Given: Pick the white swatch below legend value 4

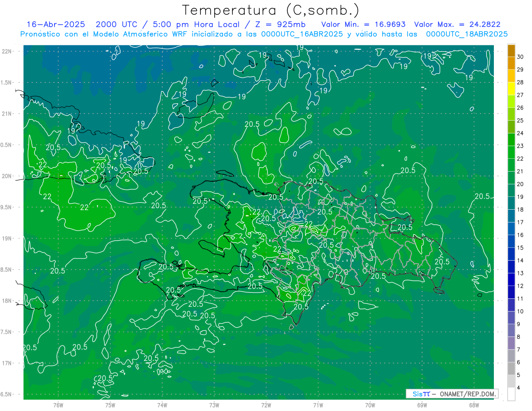Looking at the screenshot, I should [x=511, y=394].
